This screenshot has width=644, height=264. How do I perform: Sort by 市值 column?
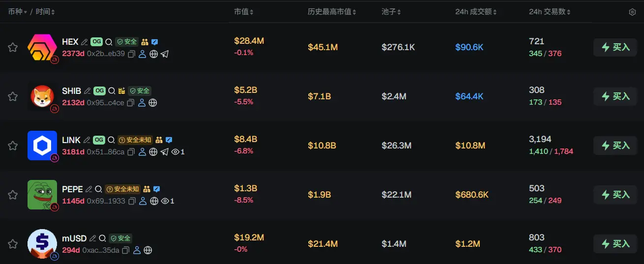point(244,11)
